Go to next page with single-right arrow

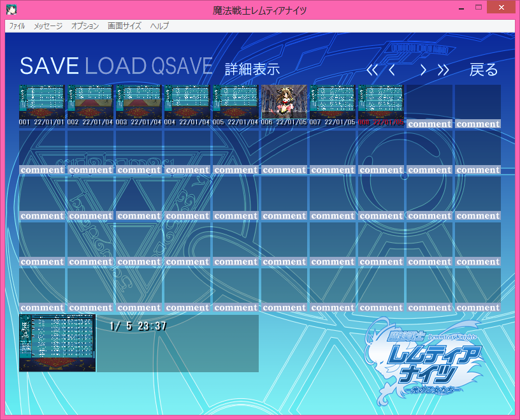423,70
